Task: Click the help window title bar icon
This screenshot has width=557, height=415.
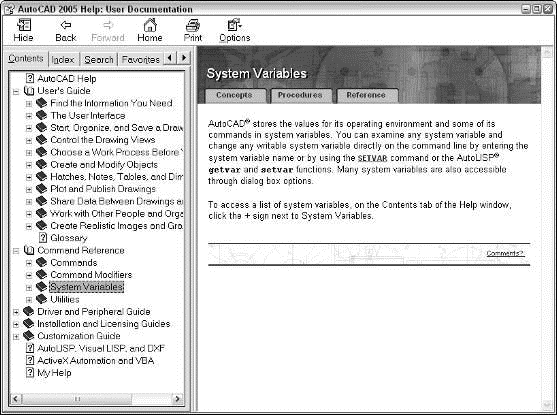Action: (10, 9)
